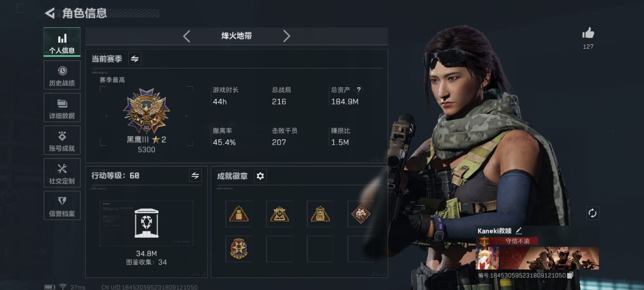
Task: Copy the player ID number
Action: click(x=570, y=275)
